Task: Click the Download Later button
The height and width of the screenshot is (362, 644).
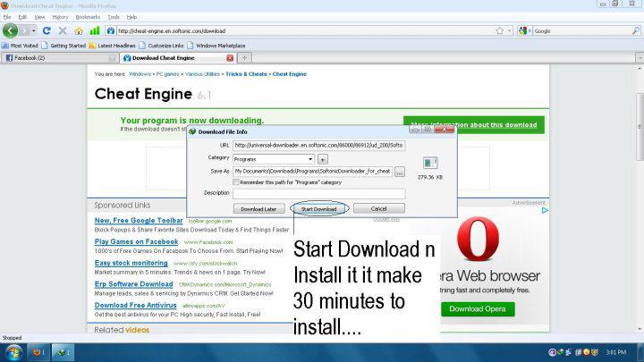Action: click(x=258, y=209)
